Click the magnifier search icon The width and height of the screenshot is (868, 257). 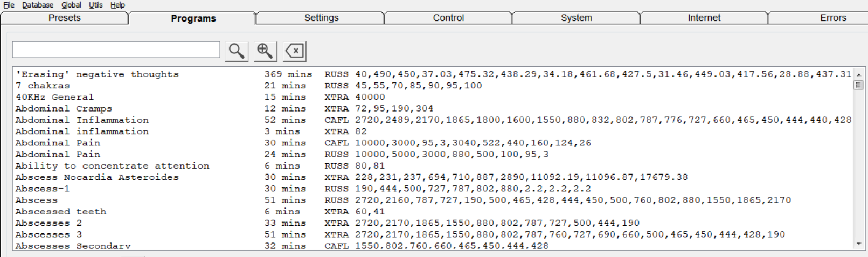pyautogui.click(x=237, y=51)
